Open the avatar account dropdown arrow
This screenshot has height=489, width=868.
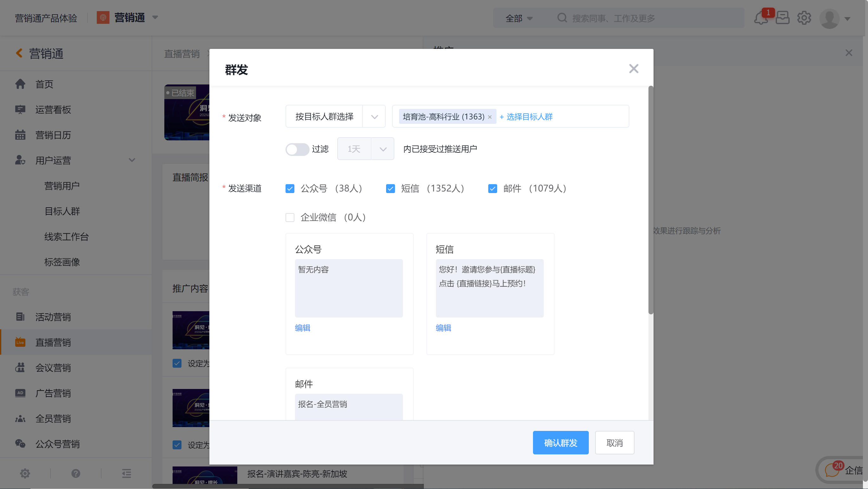[847, 19]
